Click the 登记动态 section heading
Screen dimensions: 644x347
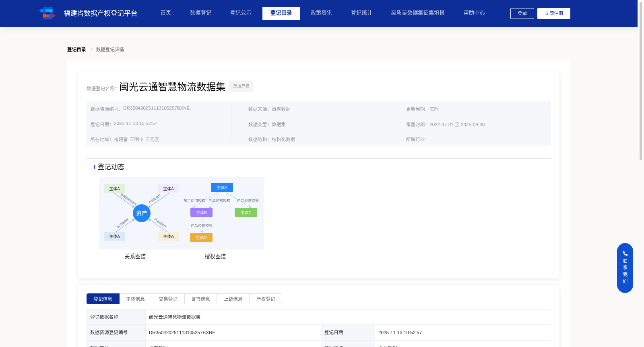pyautogui.click(x=111, y=167)
